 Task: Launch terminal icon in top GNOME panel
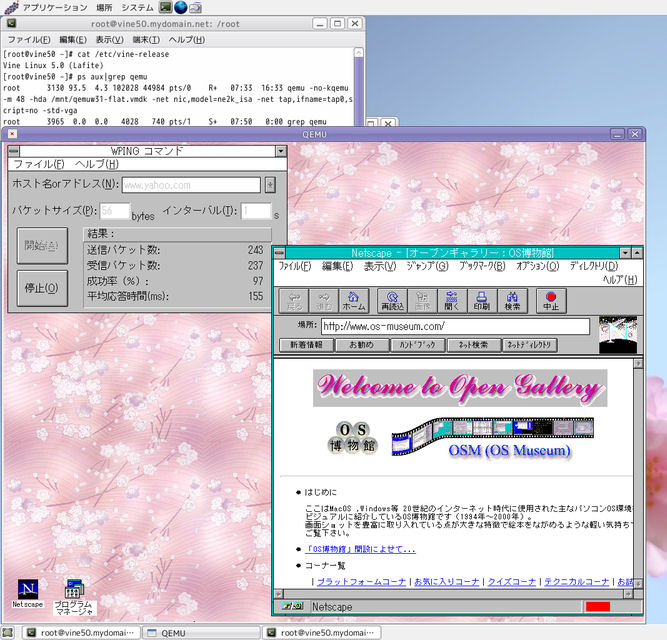click(x=165, y=7)
